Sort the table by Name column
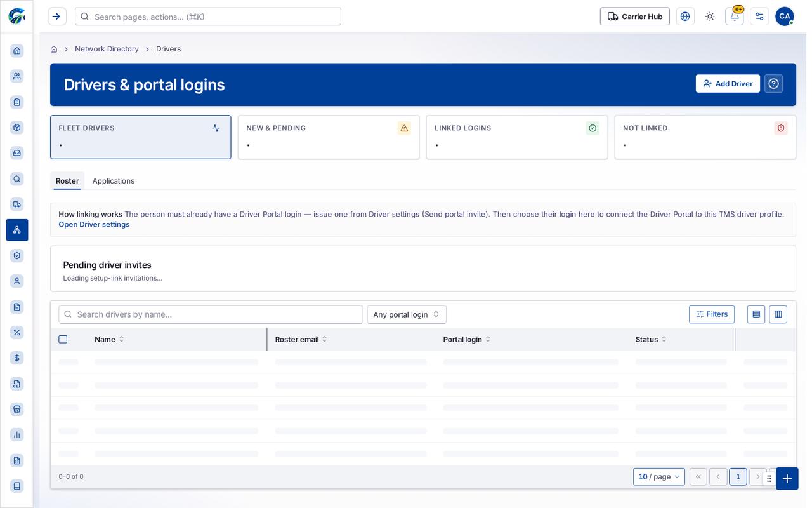Screen dimensions: 812x508 [x=109, y=340]
